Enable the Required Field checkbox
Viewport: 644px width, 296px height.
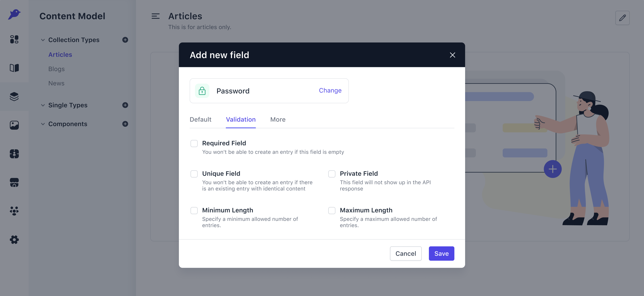pos(194,143)
